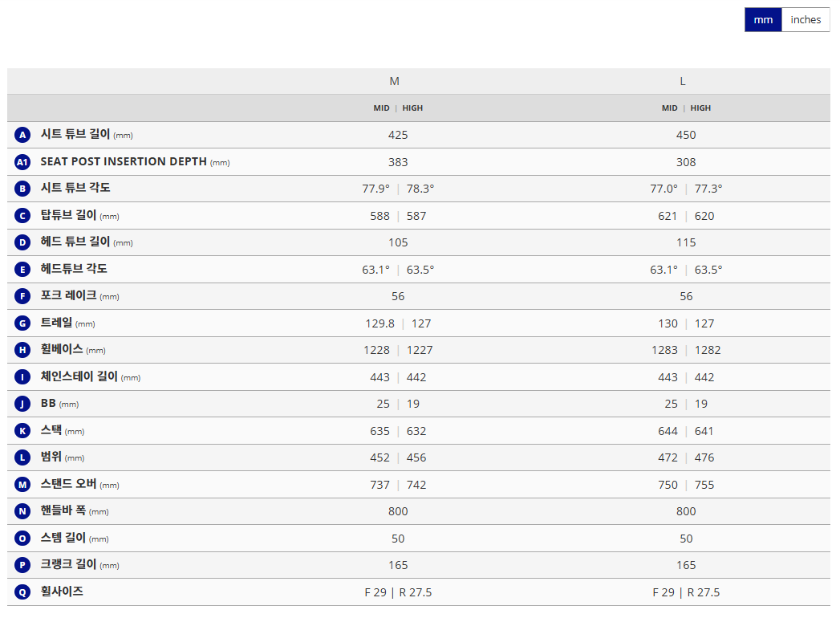Click the A1 seat post insertion badge

pos(22,162)
